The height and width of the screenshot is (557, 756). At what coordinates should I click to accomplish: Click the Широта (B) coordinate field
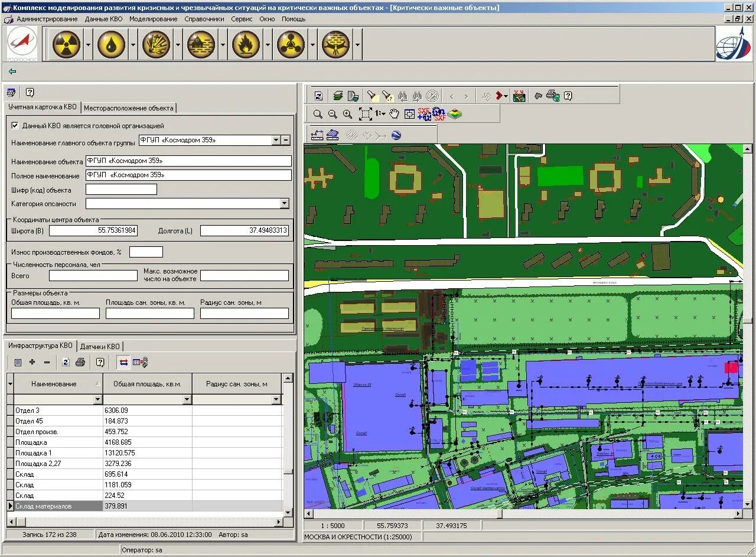tap(93, 230)
